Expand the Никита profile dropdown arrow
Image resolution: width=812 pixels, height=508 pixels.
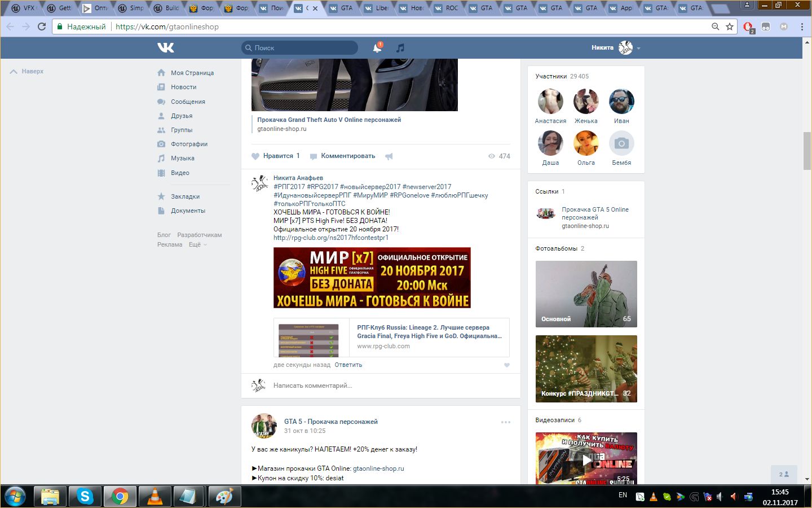(x=638, y=49)
